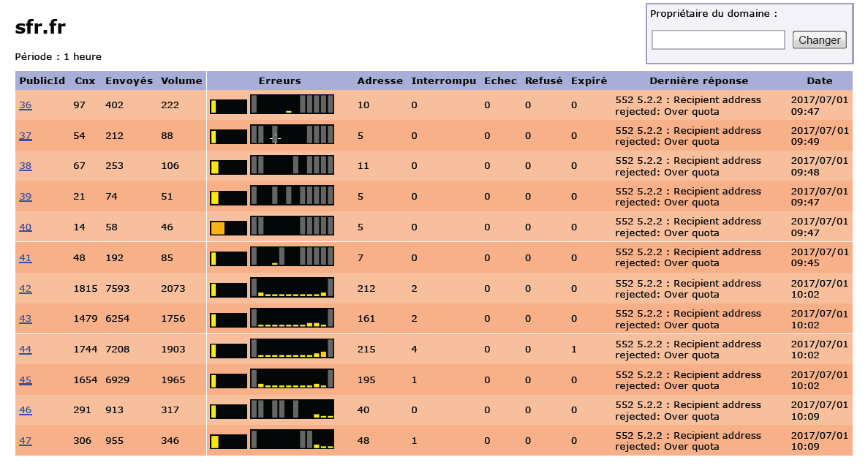Click the Cnx column header
The width and height of the screenshot is (868, 468).
[86, 81]
